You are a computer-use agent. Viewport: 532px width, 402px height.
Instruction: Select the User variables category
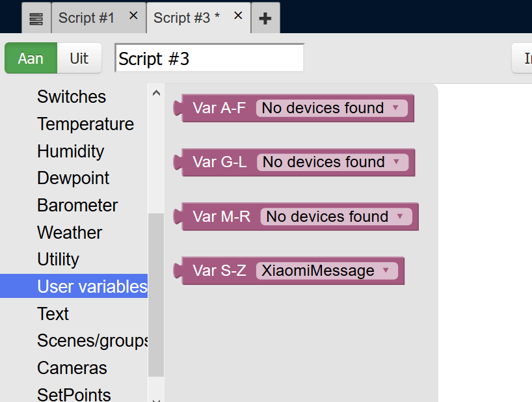tap(92, 287)
